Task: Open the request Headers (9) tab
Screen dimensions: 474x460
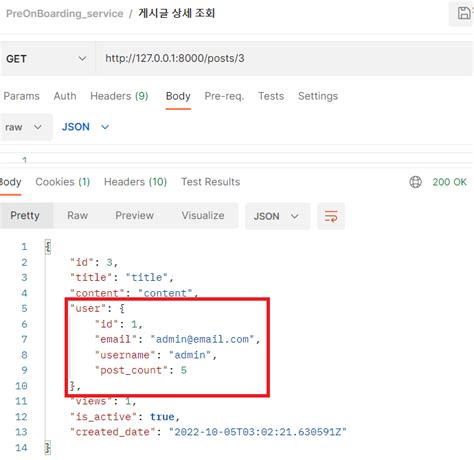Action: [119, 96]
